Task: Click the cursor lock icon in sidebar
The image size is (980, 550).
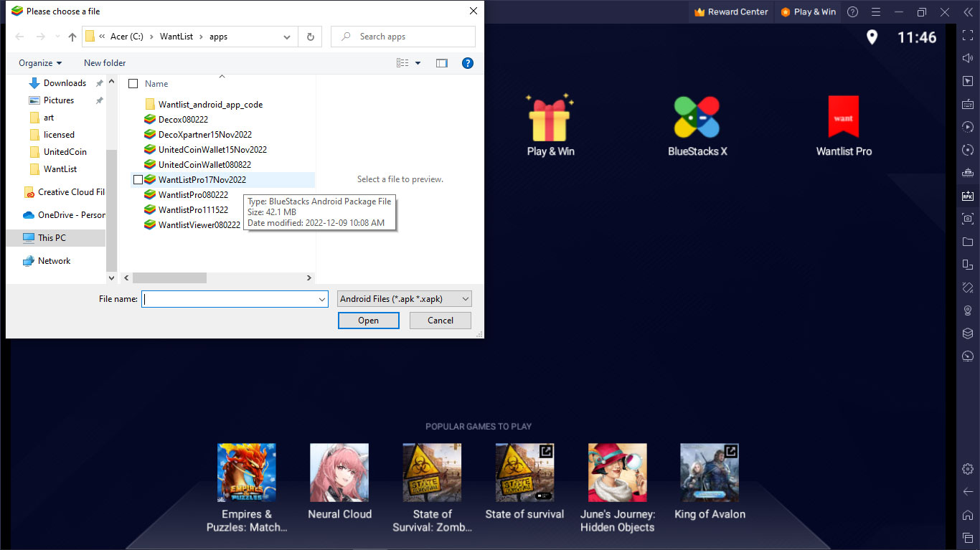Action: [x=968, y=81]
